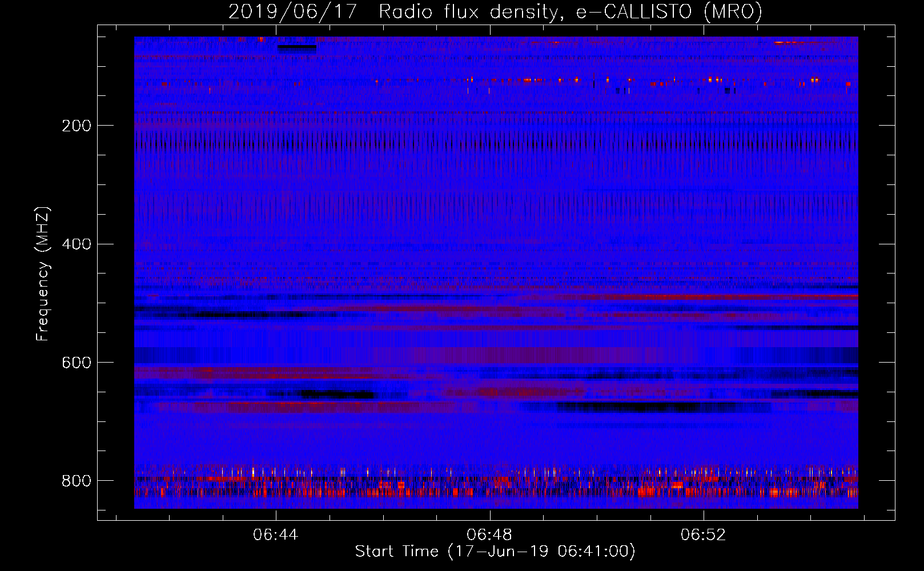Click the 600 frequency tick label
This screenshot has width=924, height=571.
[77, 363]
